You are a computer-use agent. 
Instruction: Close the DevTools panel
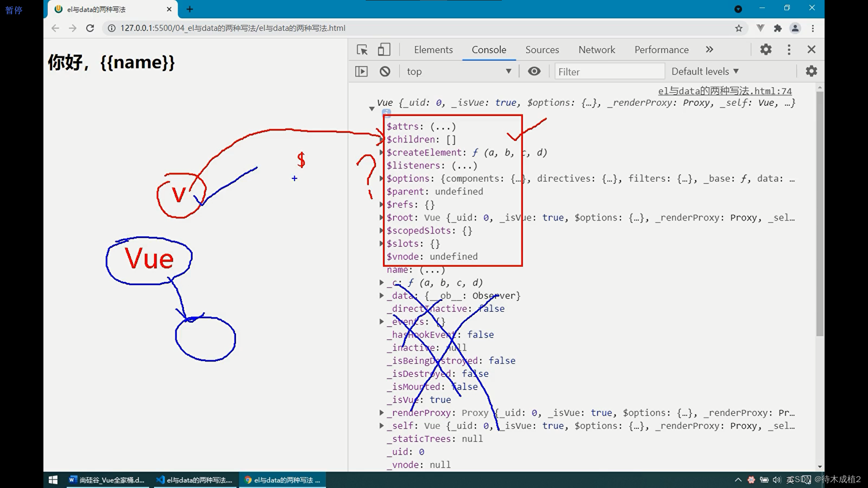pos(811,49)
